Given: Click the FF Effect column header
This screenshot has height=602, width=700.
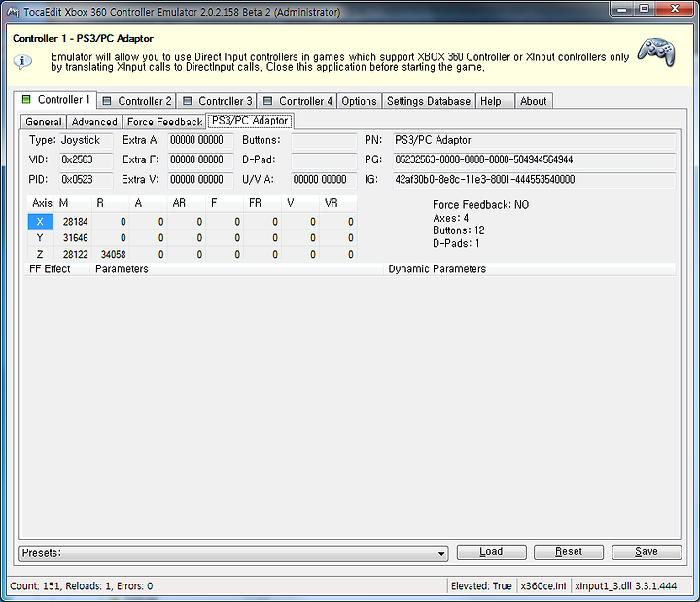Looking at the screenshot, I should point(57,268).
